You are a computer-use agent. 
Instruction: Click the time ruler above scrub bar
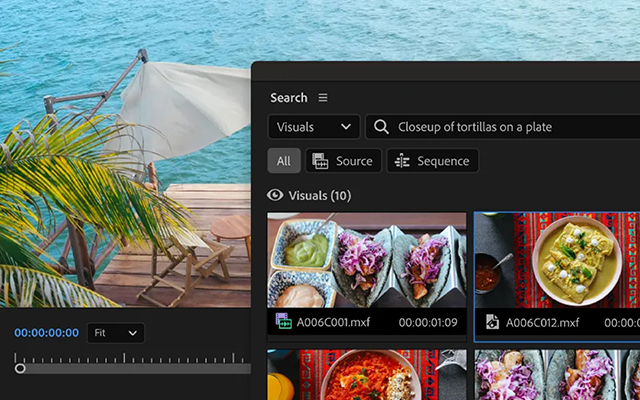(x=131, y=358)
